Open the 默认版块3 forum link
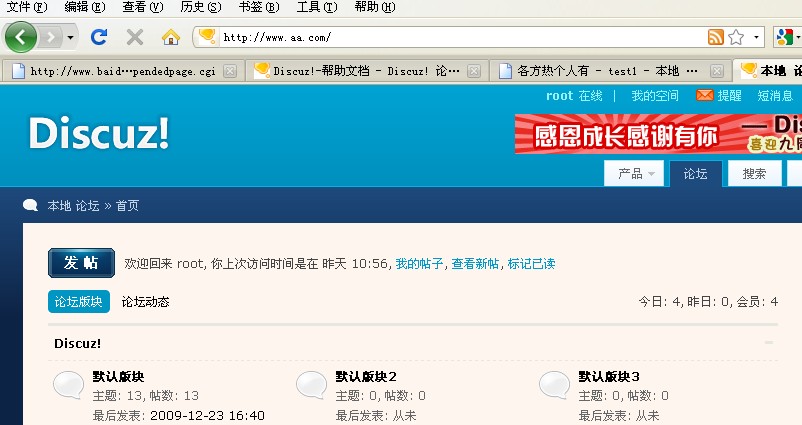The width and height of the screenshot is (802, 425). pyautogui.click(x=609, y=376)
